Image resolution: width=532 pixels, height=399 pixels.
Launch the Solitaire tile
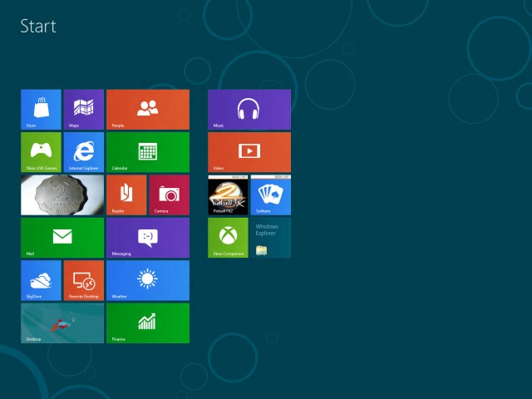coord(271,195)
